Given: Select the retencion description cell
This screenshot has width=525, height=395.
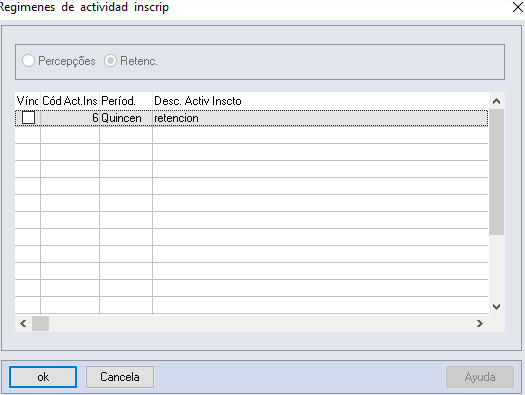Looking at the screenshot, I should point(320,118).
